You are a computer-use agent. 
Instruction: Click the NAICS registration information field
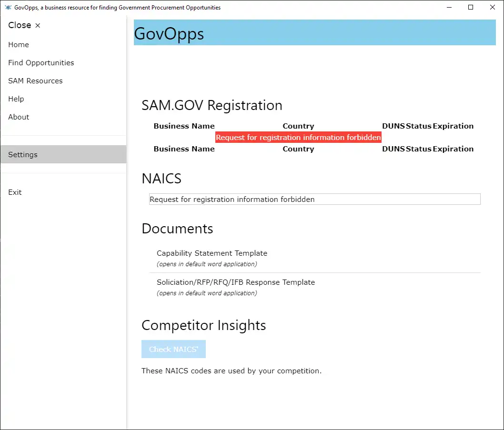[x=315, y=199]
